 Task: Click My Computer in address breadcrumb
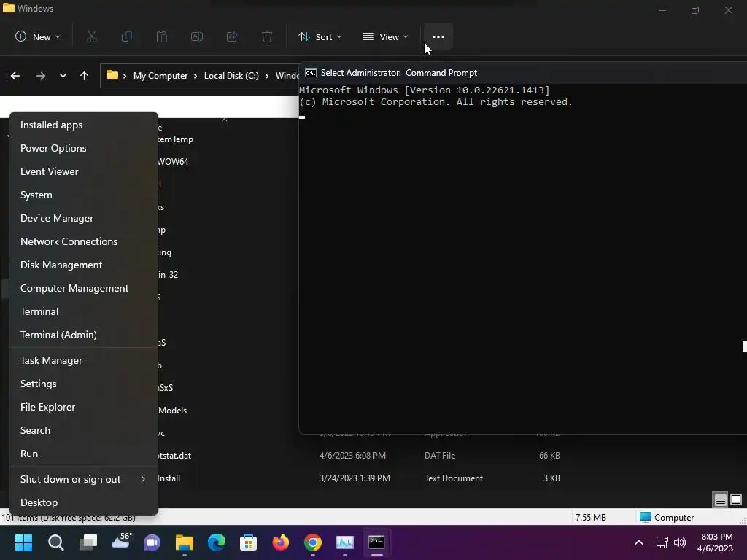(x=160, y=76)
